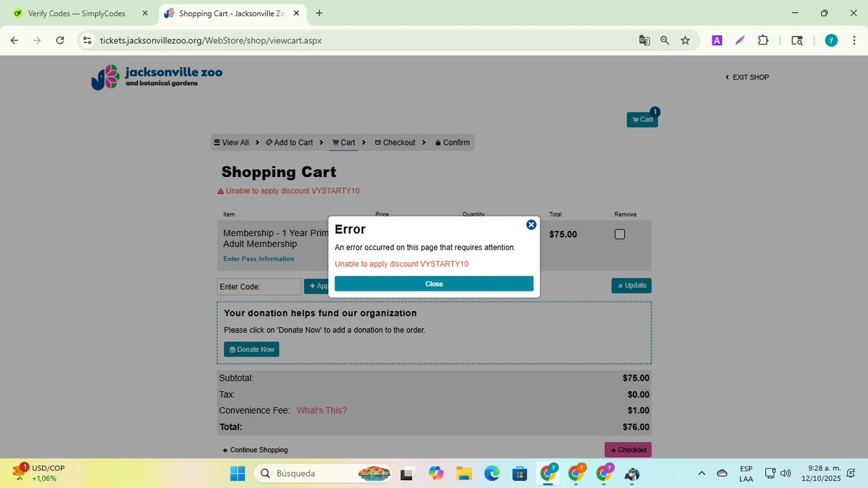
Task: Click the Continue Shopping link
Action: pos(255,450)
